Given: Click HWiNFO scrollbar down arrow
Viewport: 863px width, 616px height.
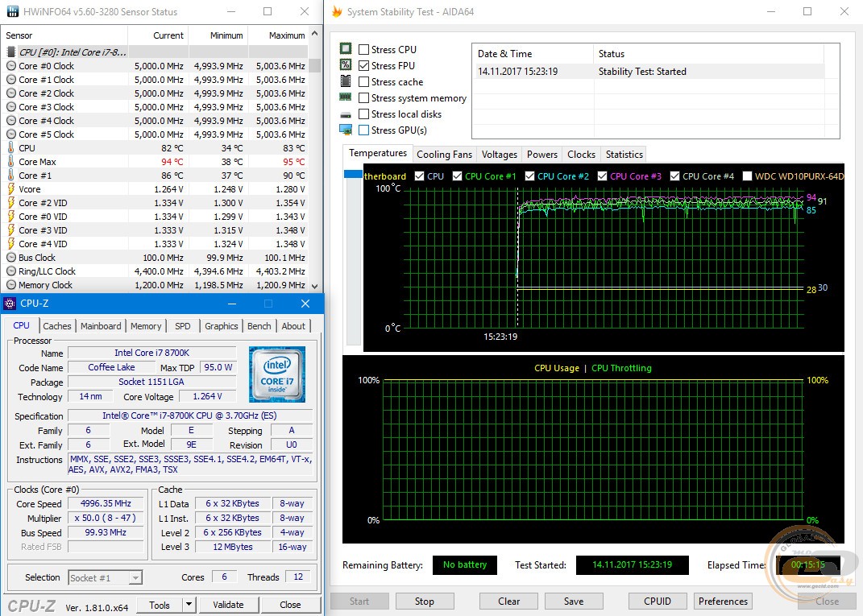Looking at the screenshot, I should pyautogui.click(x=314, y=286).
